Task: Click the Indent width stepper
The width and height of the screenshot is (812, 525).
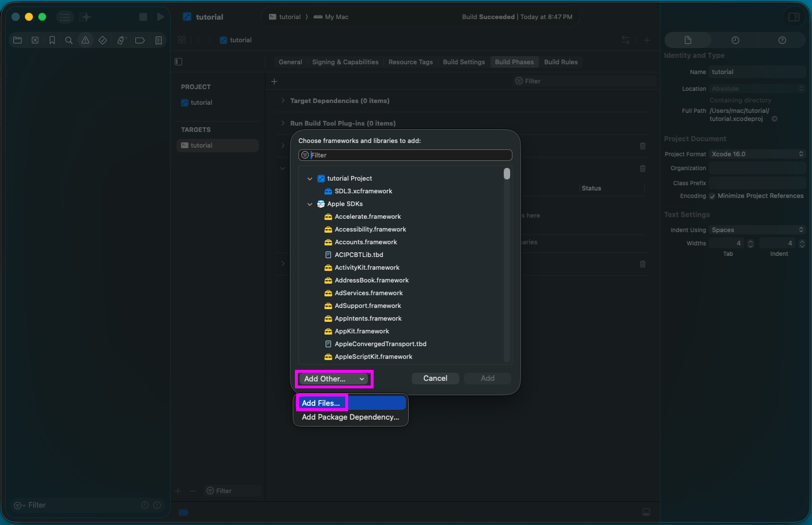Action: (802, 244)
